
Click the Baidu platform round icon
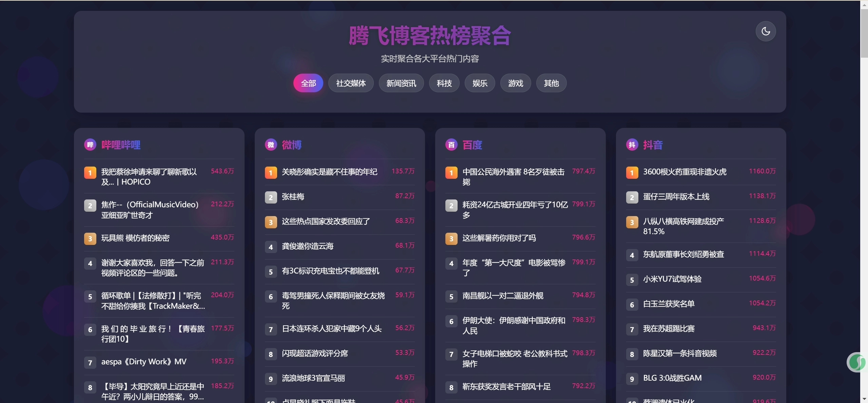coord(451,145)
